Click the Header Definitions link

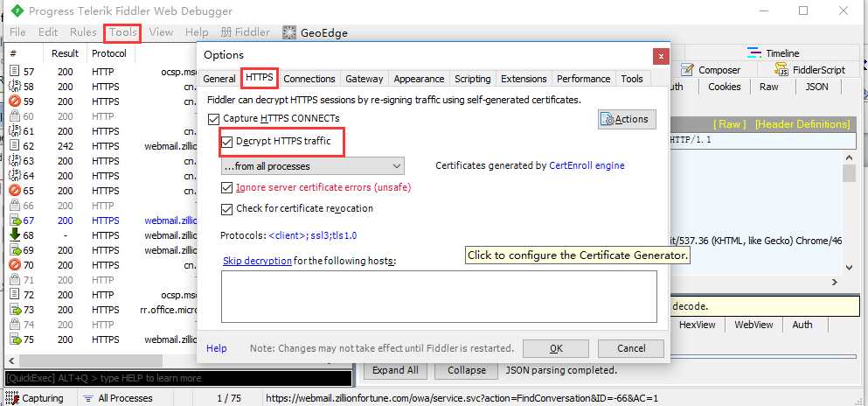(x=802, y=124)
